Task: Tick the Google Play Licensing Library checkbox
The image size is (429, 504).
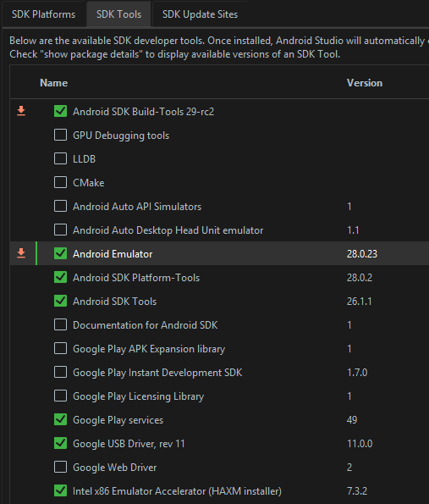Action: (x=60, y=396)
